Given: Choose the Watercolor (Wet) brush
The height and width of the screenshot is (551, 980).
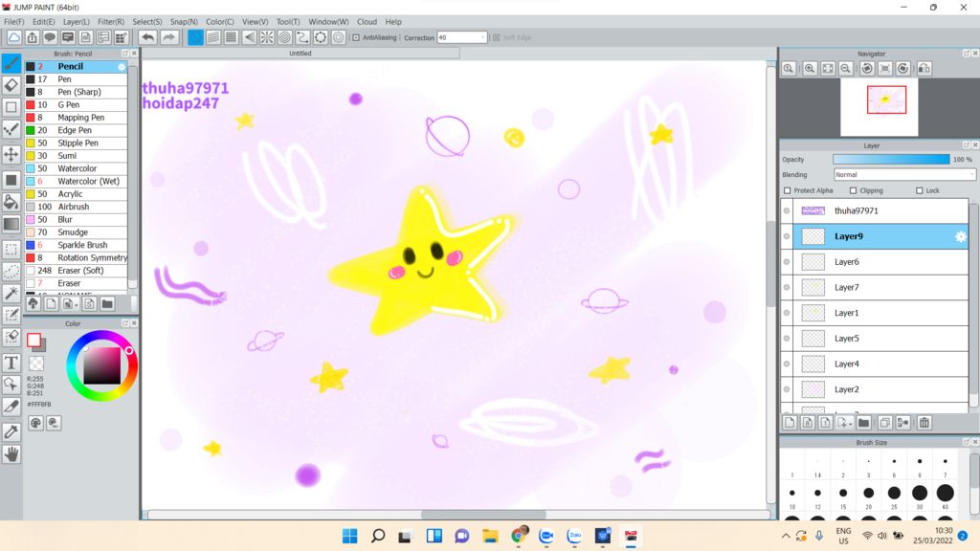Looking at the screenshot, I should point(76,181).
